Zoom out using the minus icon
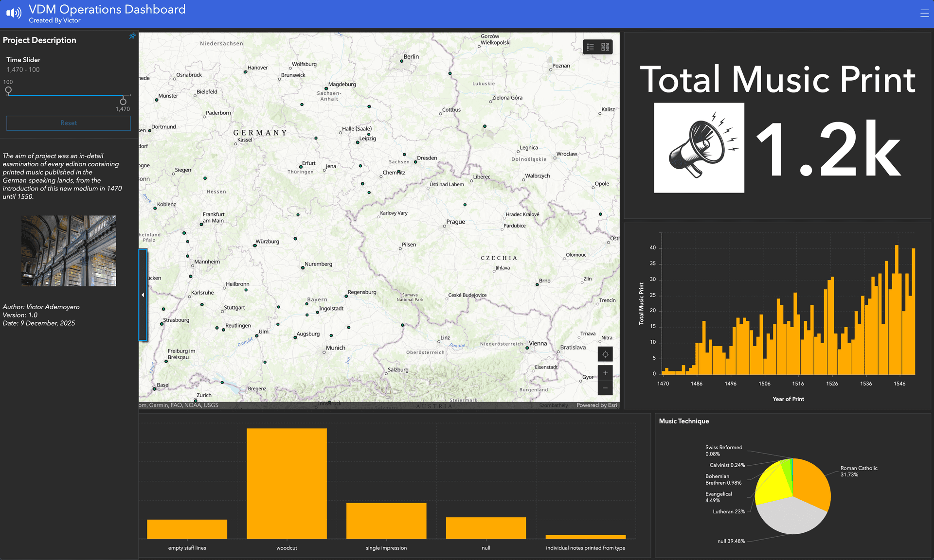The width and height of the screenshot is (934, 560). click(605, 387)
